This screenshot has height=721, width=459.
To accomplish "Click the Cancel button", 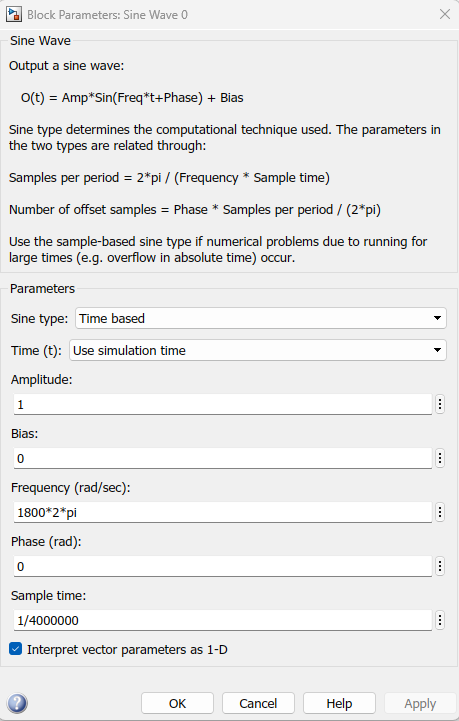I will point(258,704).
